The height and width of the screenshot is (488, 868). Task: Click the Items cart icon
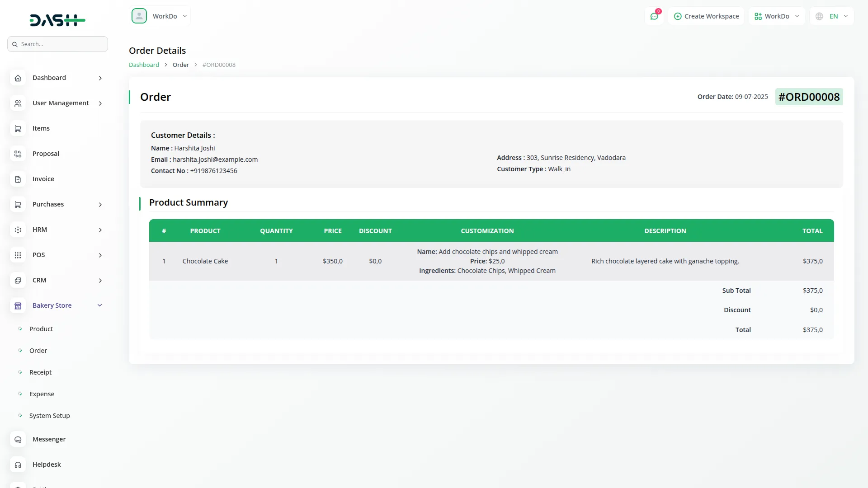[x=18, y=129]
